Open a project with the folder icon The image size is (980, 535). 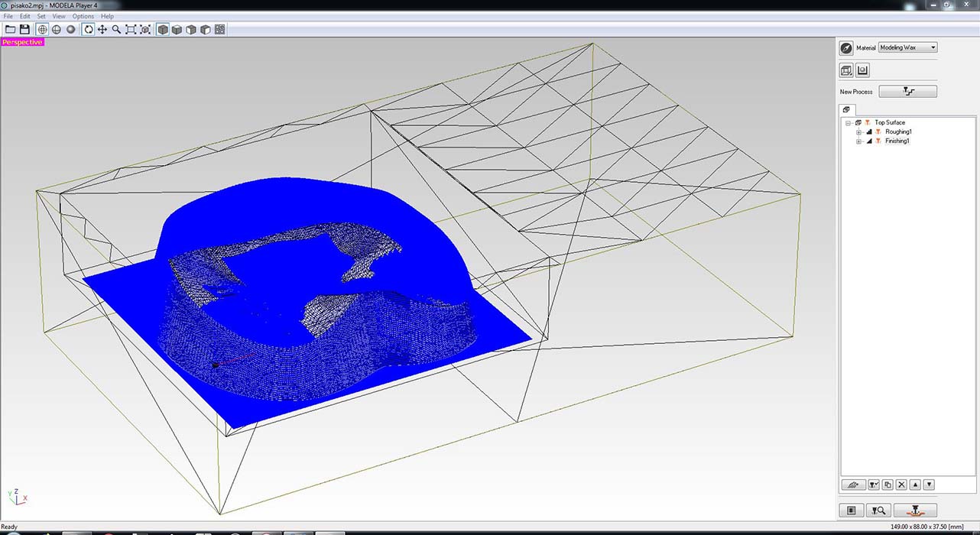(10, 29)
